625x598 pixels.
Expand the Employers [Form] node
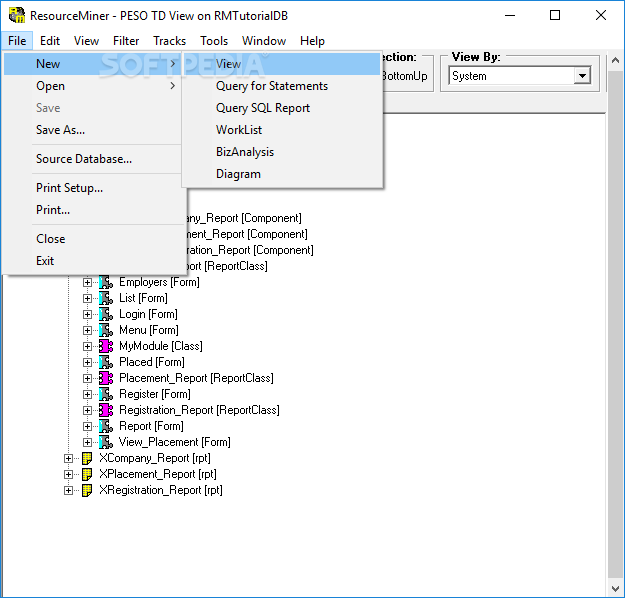coord(87,283)
